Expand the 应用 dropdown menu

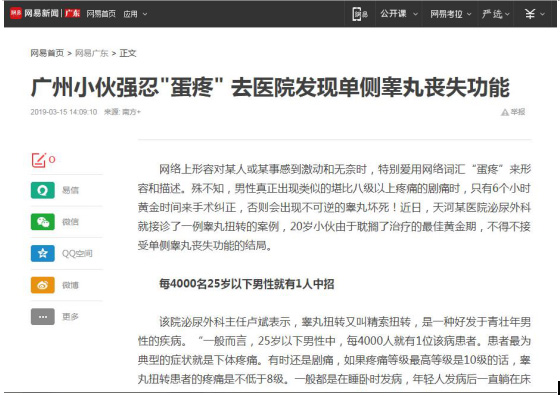click(135, 14)
